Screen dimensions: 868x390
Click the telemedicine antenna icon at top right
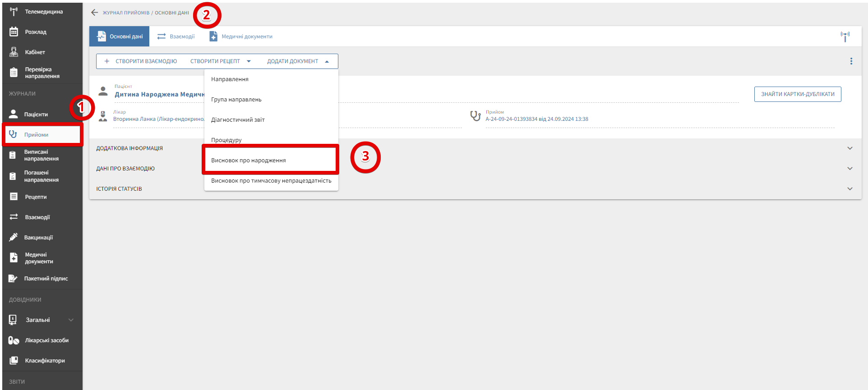(845, 37)
